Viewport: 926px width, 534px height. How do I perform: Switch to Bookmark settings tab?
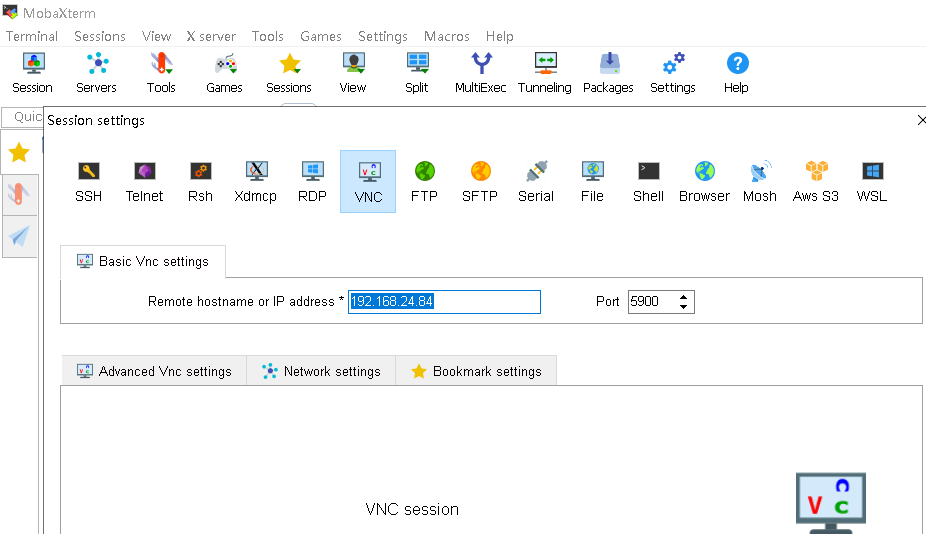(476, 371)
